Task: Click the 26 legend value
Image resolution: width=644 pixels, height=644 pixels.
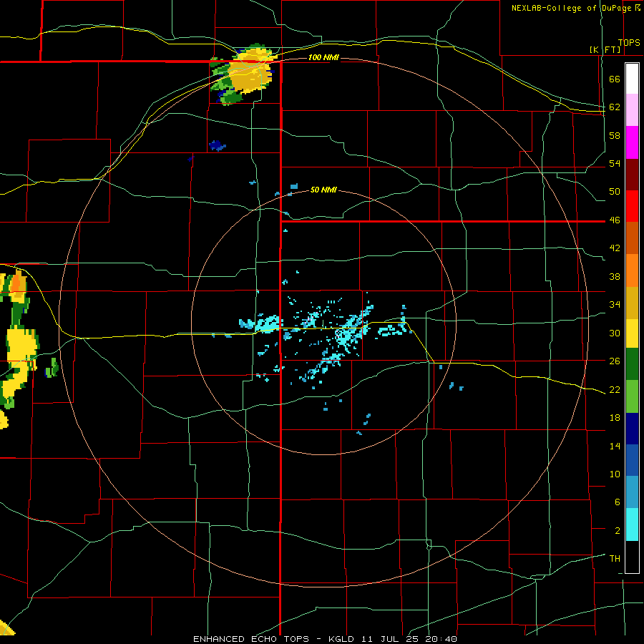Action: point(615,361)
